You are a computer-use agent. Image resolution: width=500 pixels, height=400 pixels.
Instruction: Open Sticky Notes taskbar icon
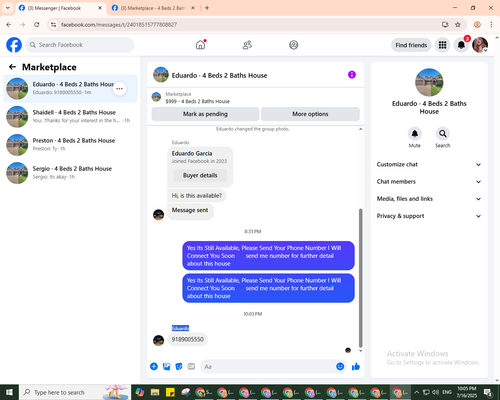tap(170, 392)
